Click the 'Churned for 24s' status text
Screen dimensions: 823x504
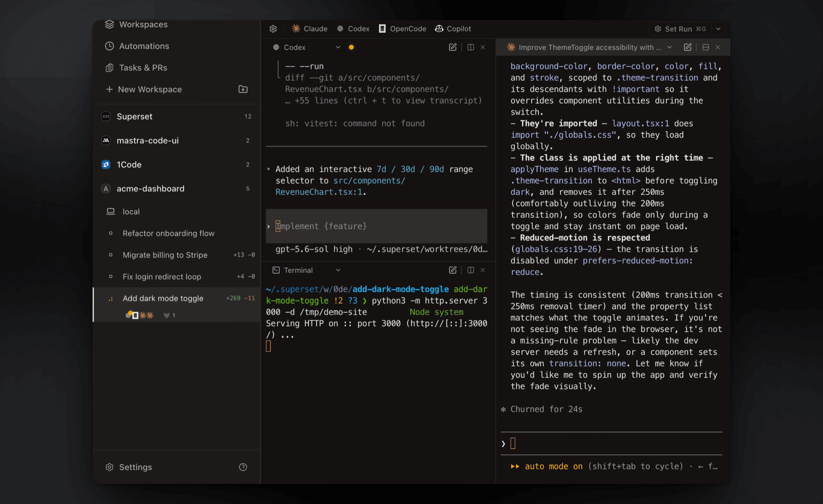(546, 409)
